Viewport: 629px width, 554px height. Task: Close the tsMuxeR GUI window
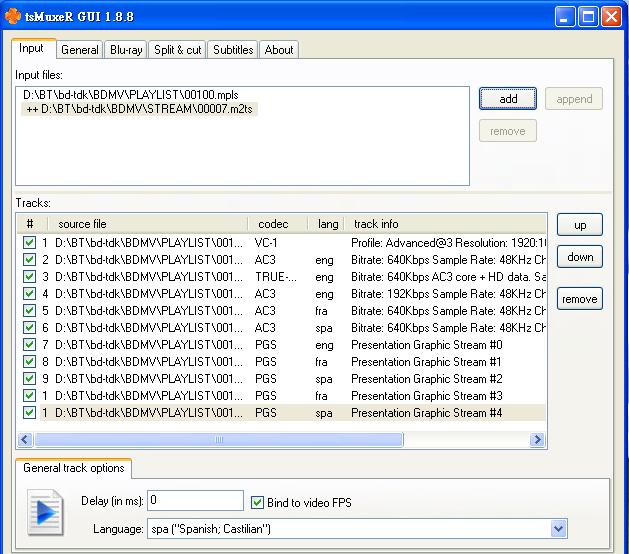(611, 17)
